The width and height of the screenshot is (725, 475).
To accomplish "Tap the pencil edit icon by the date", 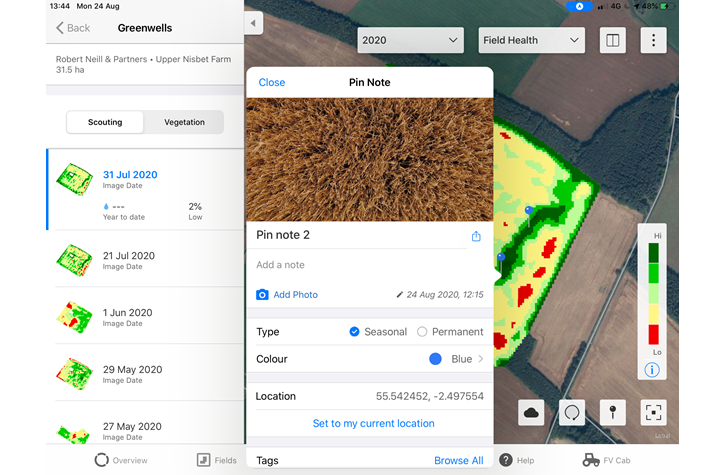I will pos(399,295).
